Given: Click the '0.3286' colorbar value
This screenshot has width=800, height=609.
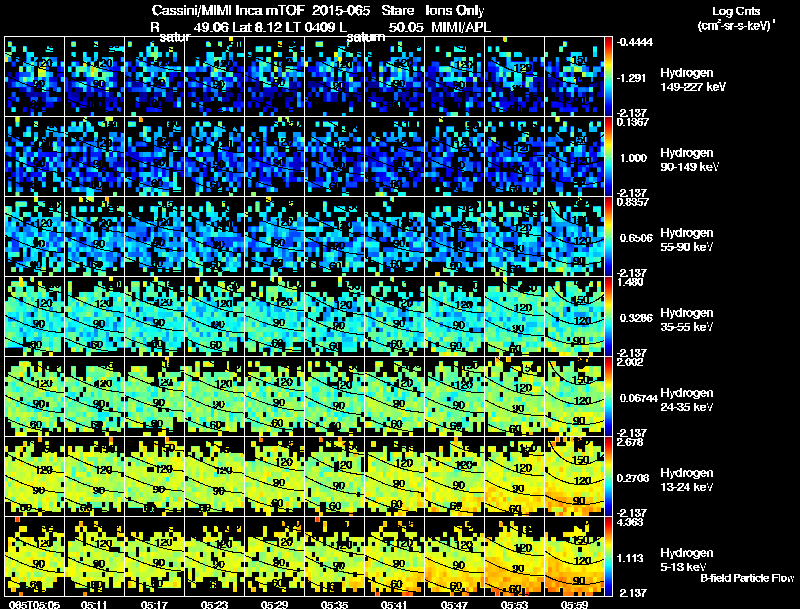Looking at the screenshot, I should pos(636,318).
